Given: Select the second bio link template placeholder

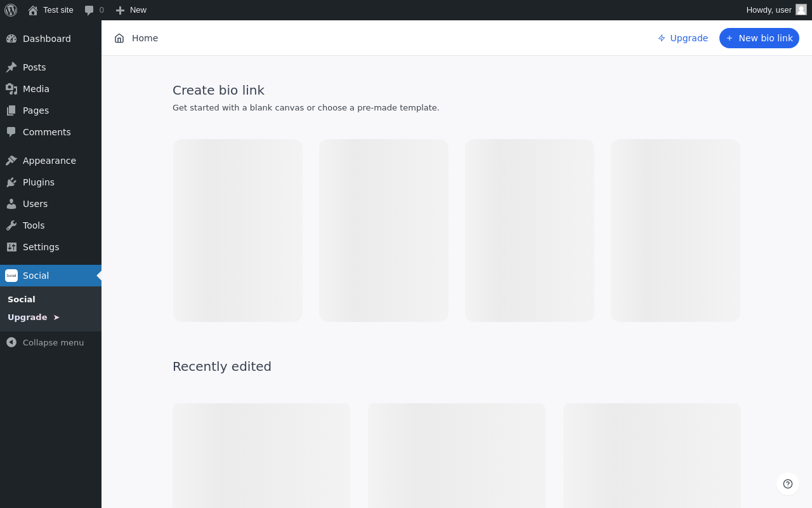Looking at the screenshot, I should pos(384,231).
